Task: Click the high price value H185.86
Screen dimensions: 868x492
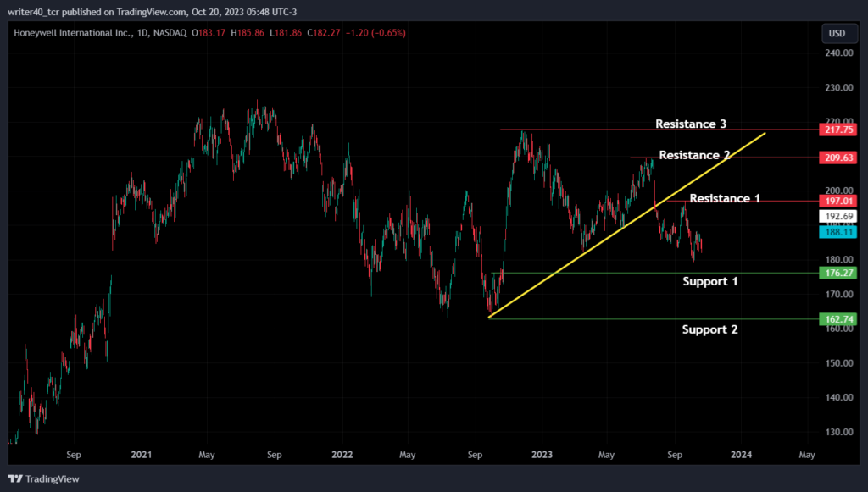Action: pos(248,33)
